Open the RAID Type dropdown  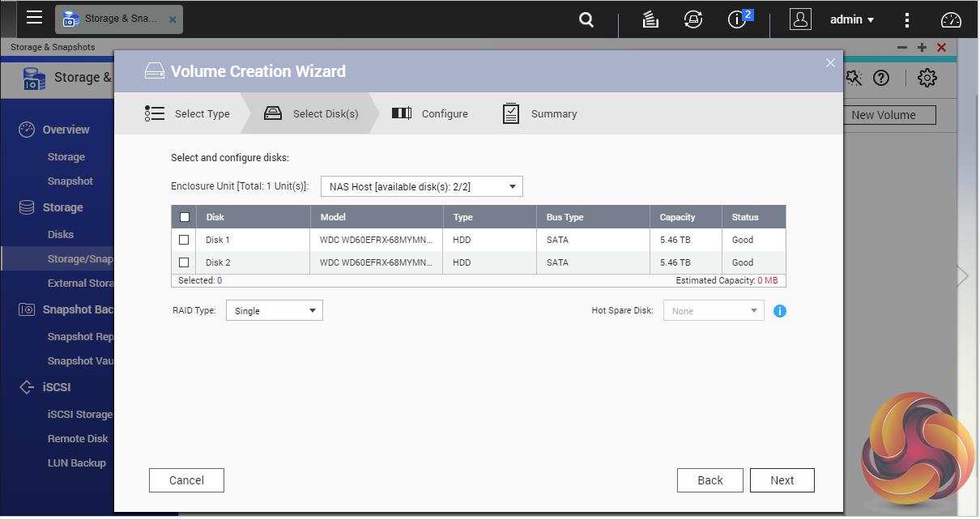click(x=274, y=311)
